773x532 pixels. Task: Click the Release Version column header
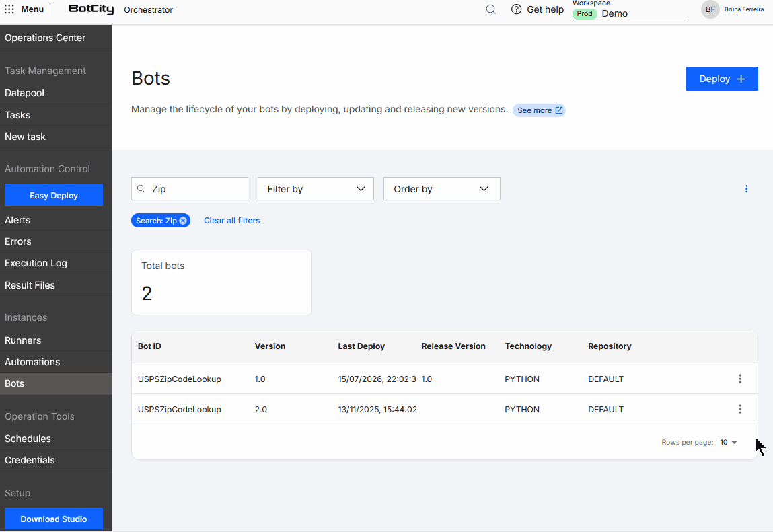coord(453,346)
